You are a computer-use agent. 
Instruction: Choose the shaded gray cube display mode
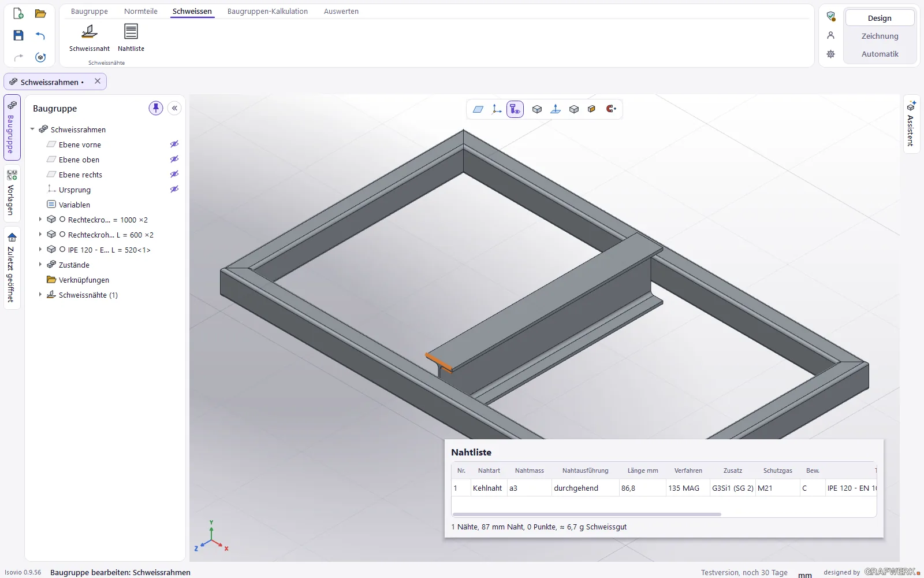[x=574, y=109]
